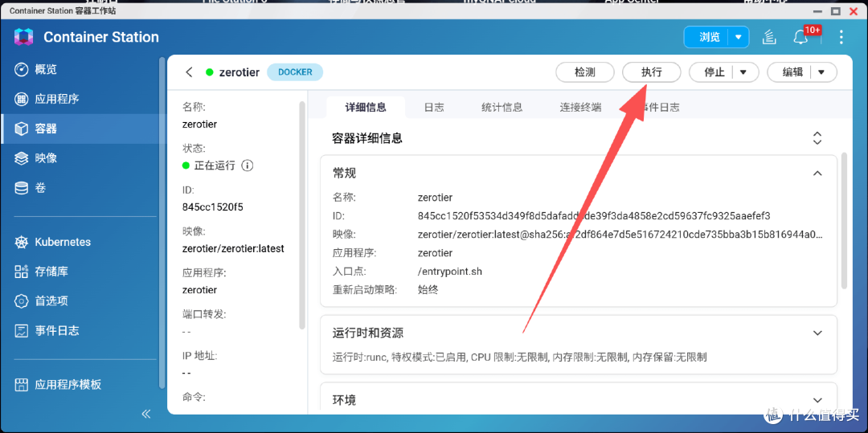Collapse the sidebar with double chevron
Screen dimensions: 868x433
pos(146,413)
